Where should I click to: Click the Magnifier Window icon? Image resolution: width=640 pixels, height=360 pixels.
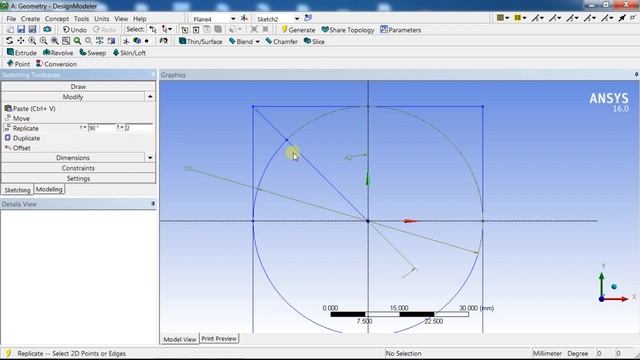(66, 41)
